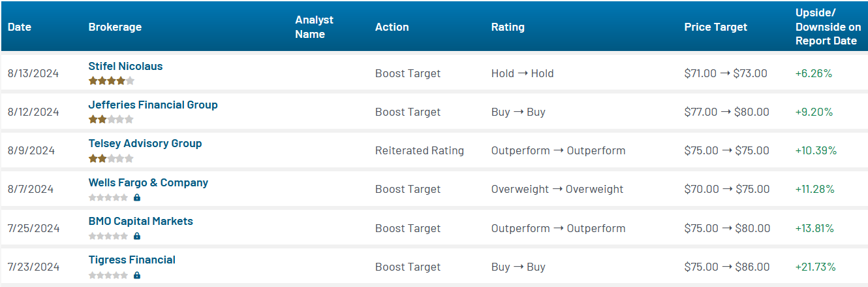Open the Telsey Advisory Group link
The width and height of the screenshot is (868, 287).
coord(146,143)
